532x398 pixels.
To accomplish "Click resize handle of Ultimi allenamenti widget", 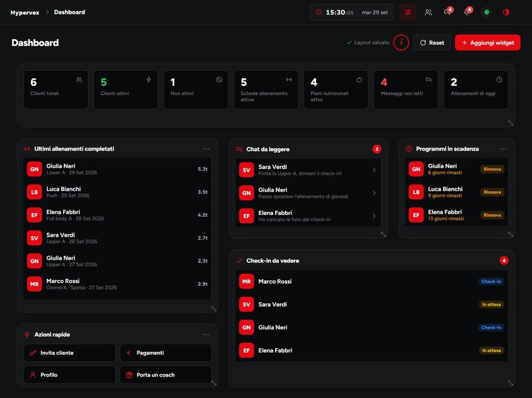I will click(x=214, y=309).
